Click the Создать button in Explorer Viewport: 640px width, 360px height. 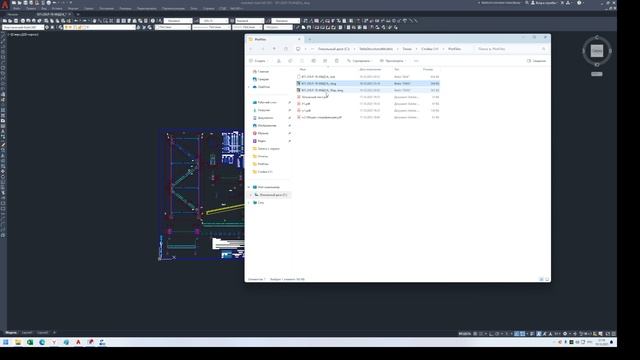(x=258, y=61)
